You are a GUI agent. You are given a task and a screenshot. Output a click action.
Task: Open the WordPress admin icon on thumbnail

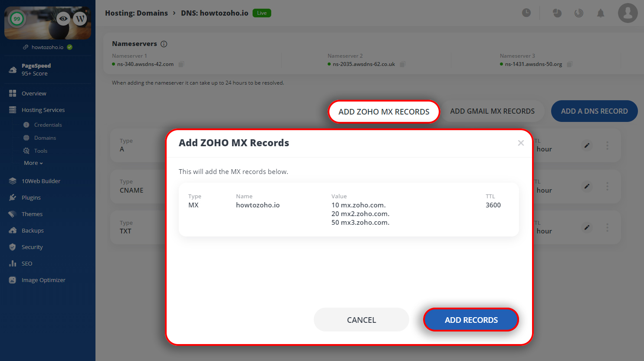click(80, 18)
